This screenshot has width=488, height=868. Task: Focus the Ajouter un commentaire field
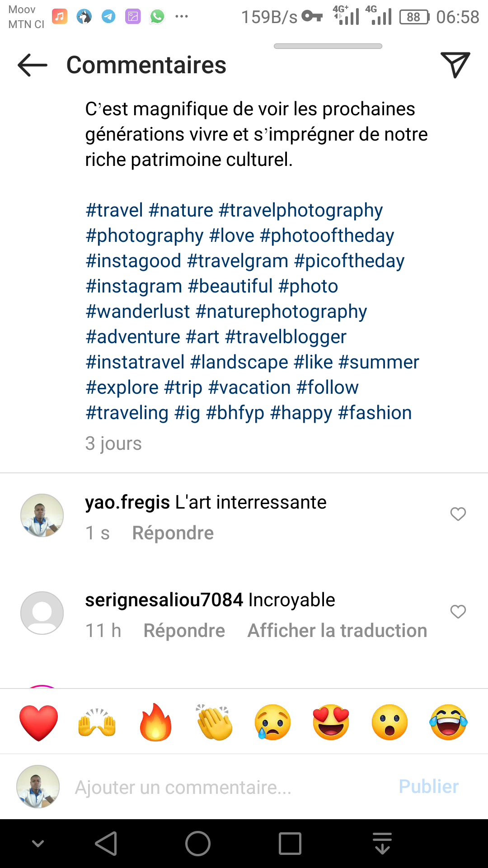[226, 787]
